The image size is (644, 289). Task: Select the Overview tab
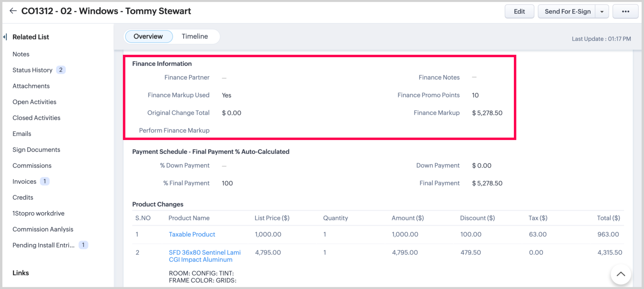[148, 36]
